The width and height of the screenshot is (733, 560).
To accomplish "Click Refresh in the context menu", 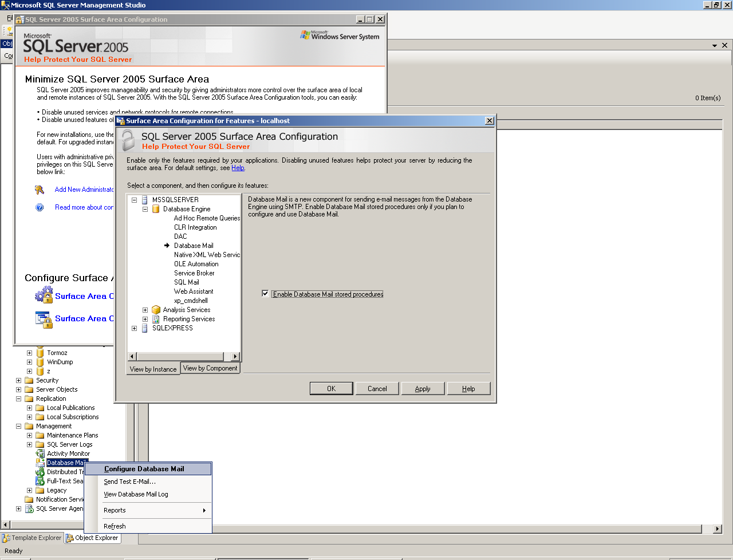I will (x=148, y=526).
